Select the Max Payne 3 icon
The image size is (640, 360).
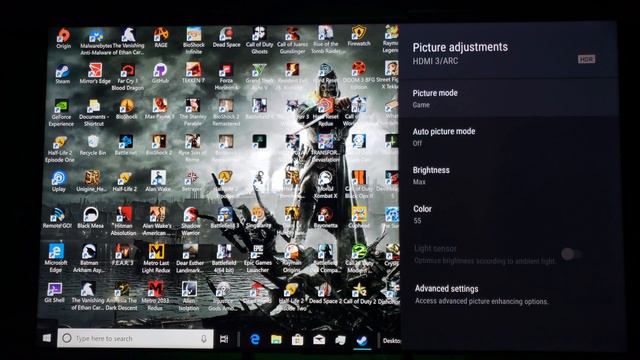click(160, 109)
